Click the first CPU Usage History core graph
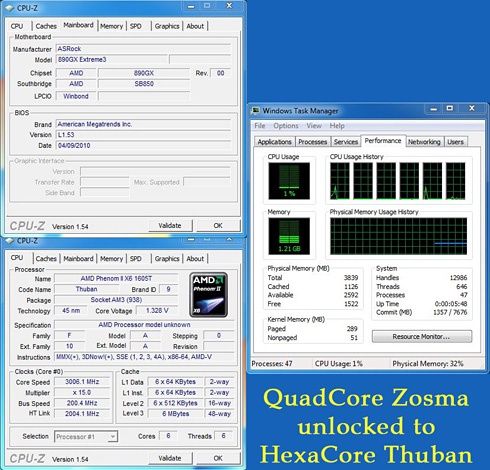490x470 pixels. [x=339, y=181]
